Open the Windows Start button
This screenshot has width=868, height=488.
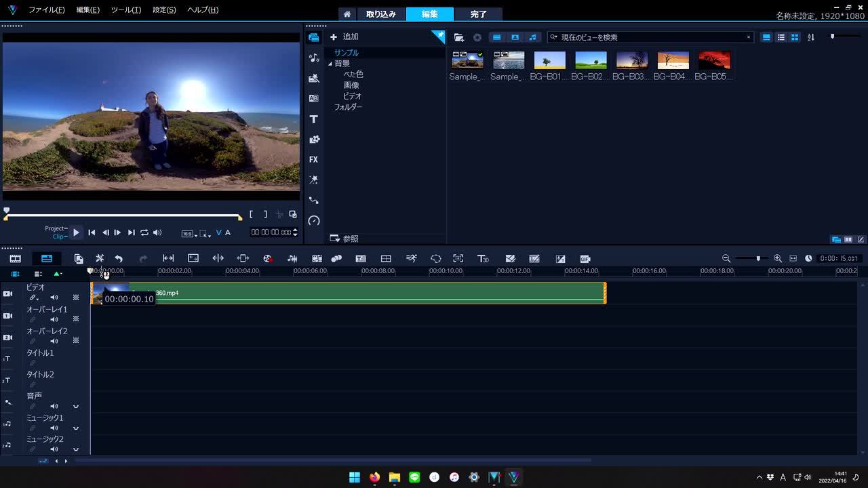[x=355, y=477]
